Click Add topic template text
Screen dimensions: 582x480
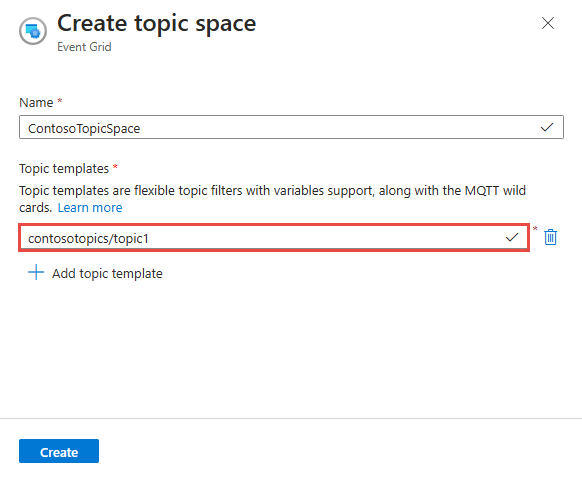(x=107, y=274)
